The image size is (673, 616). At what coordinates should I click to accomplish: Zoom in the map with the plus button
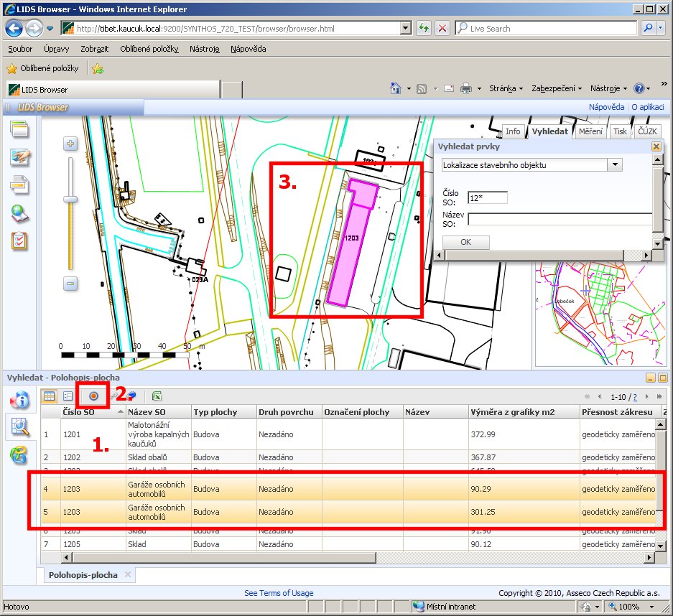tap(71, 144)
